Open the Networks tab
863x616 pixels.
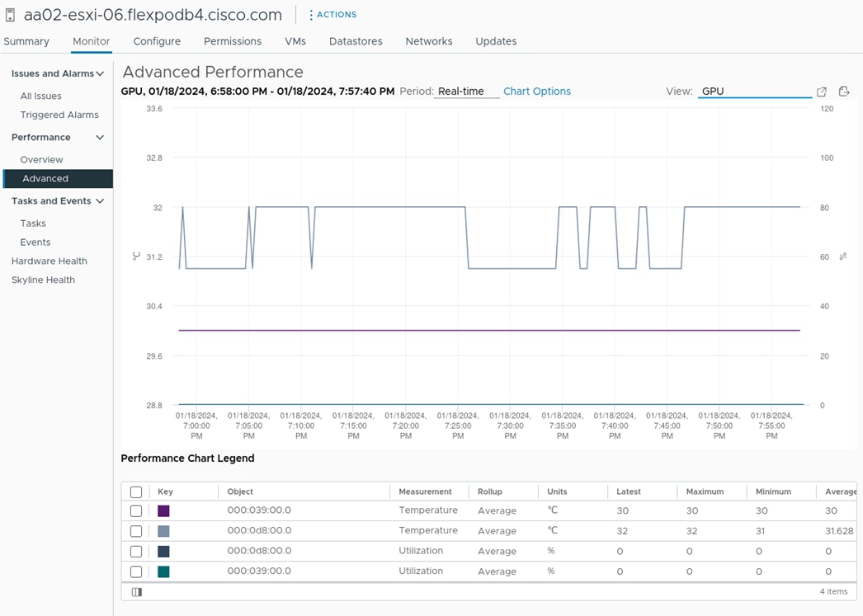point(429,41)
